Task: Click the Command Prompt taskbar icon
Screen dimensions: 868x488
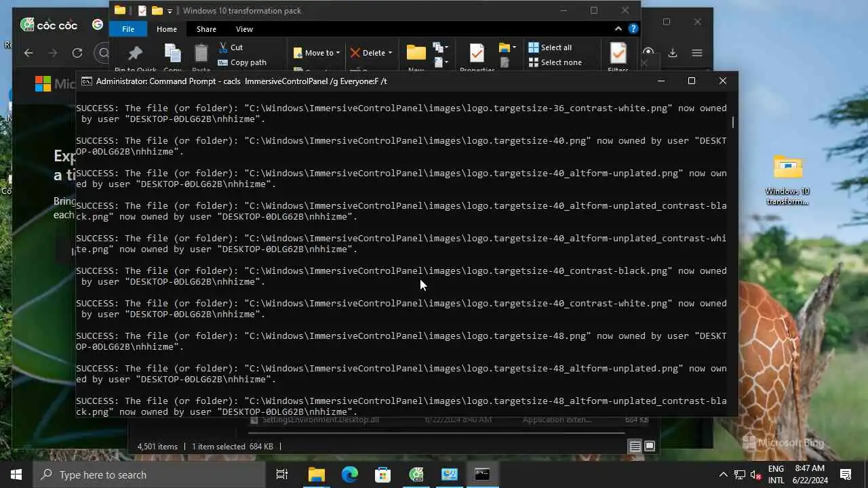Action: 483,474
